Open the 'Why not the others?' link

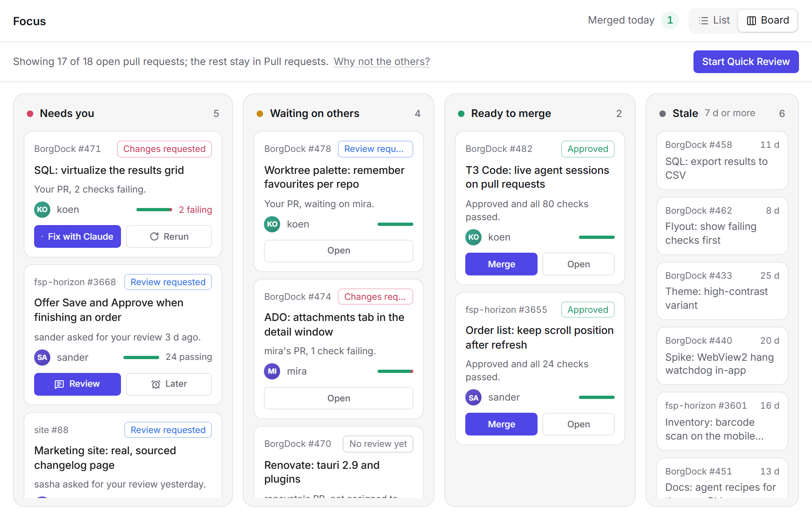(x=382, y=62)
